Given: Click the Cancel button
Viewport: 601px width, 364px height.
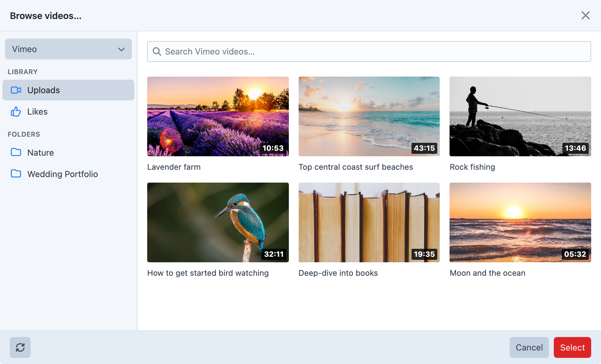Looking at the screenshot, I should (529, 347).
